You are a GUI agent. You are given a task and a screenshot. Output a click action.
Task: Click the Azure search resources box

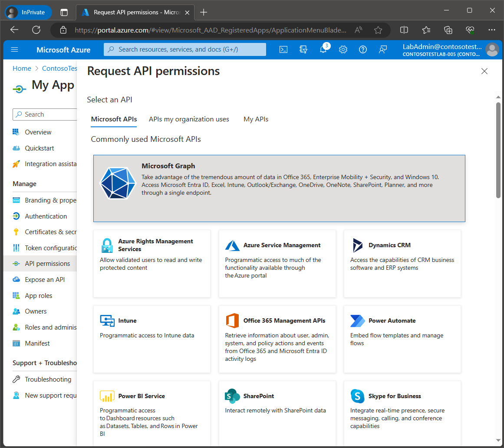[185, 49]
